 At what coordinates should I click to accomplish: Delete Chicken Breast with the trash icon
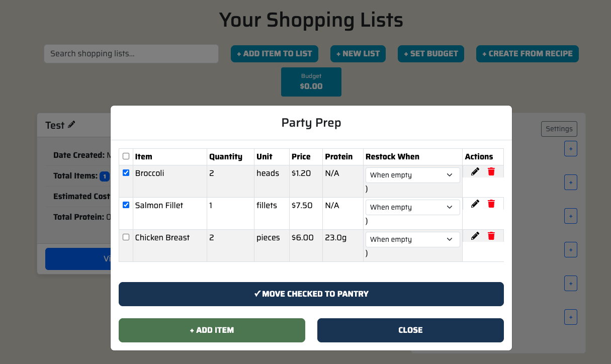click(x=491, y=236)
